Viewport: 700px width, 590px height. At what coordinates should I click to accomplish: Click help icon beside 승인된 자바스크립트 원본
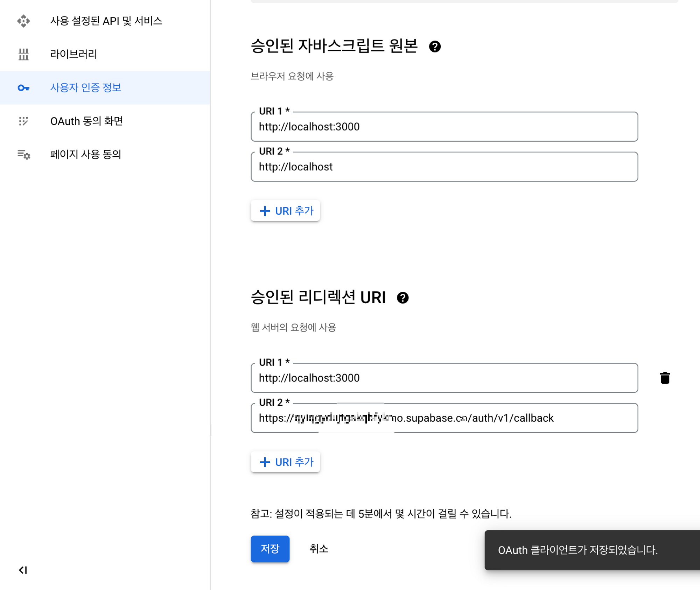435,47
